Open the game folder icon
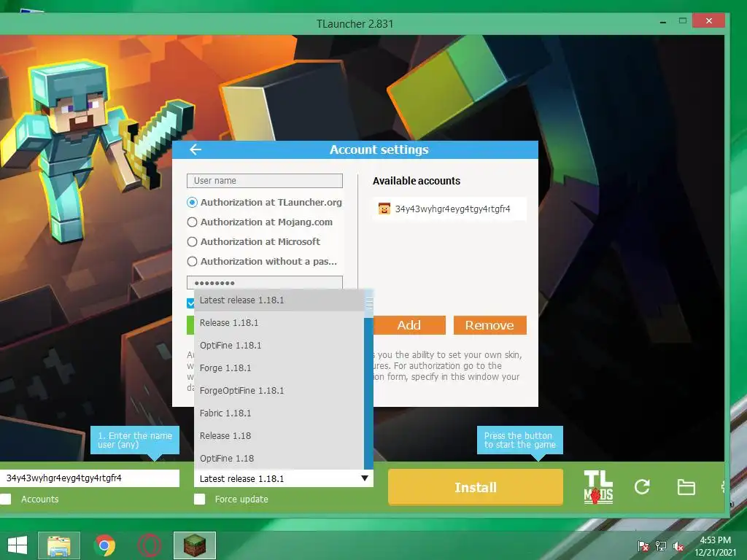This screenshot has height=560, width=747. point(686,487)
